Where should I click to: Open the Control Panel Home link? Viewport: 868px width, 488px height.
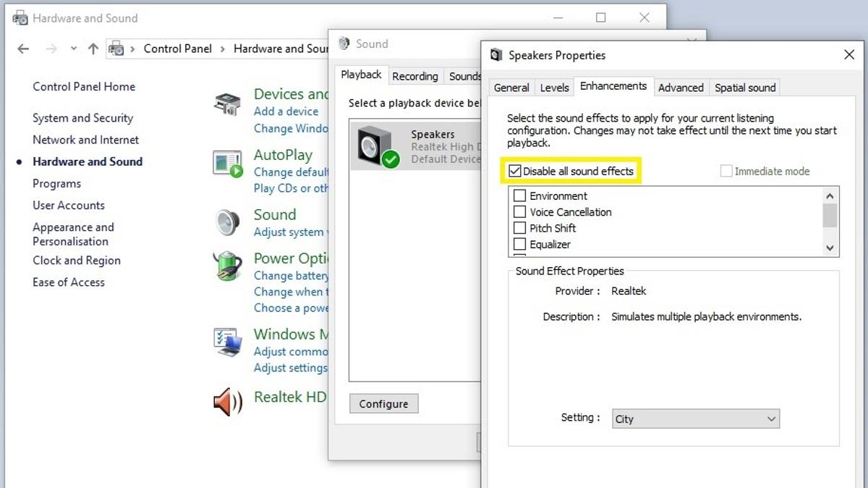coord(83,86)
